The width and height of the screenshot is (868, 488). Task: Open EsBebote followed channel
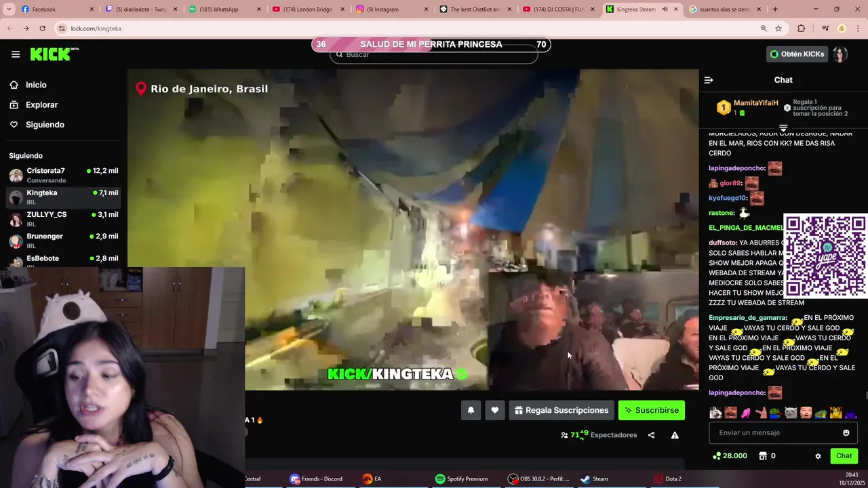(64, 260)
